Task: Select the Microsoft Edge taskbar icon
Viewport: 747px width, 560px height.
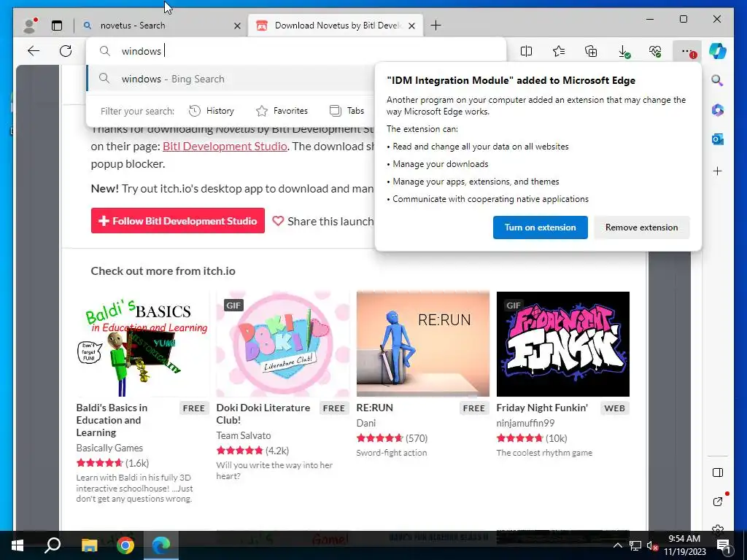Action: point(161,545)
